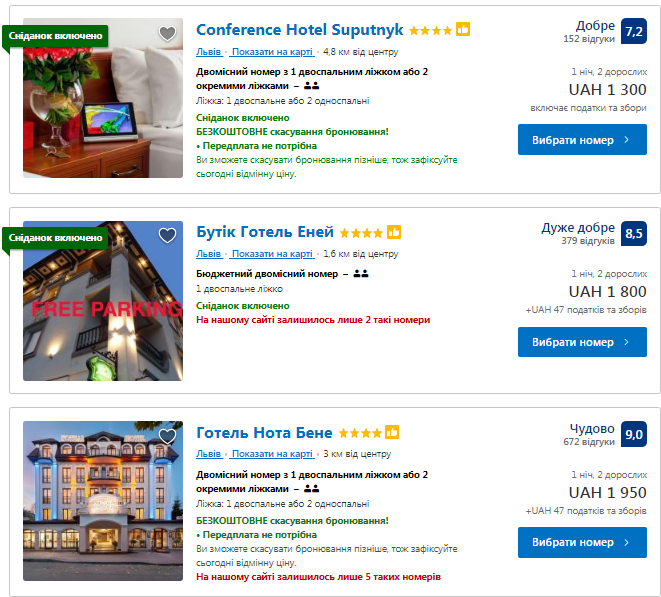Click the 8,5 rating score badge
The image size is (661, 597).
[634, 234]
